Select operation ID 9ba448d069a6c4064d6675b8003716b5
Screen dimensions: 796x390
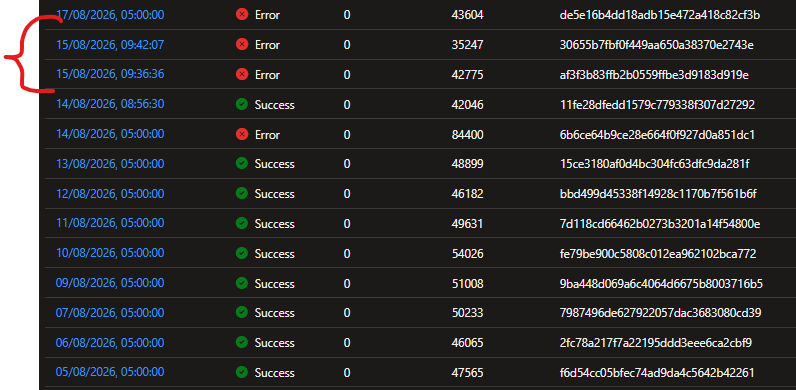click(661, 283)
